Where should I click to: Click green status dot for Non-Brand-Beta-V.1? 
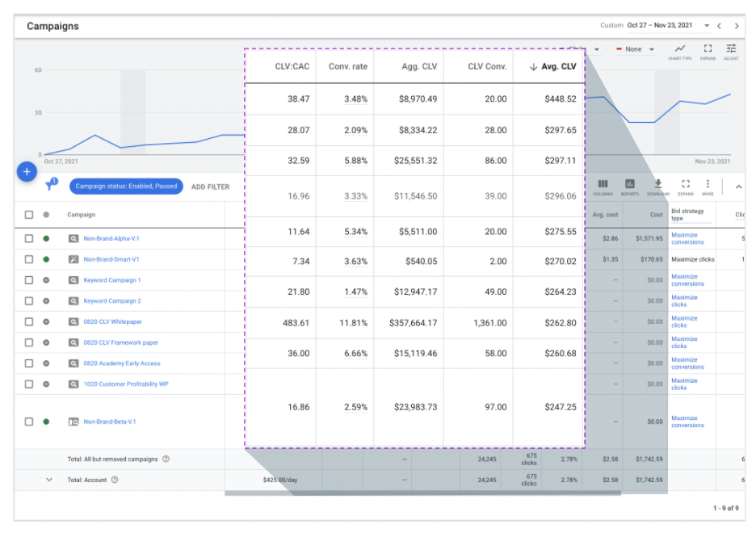pyautogui.click(x=46, y=422)
